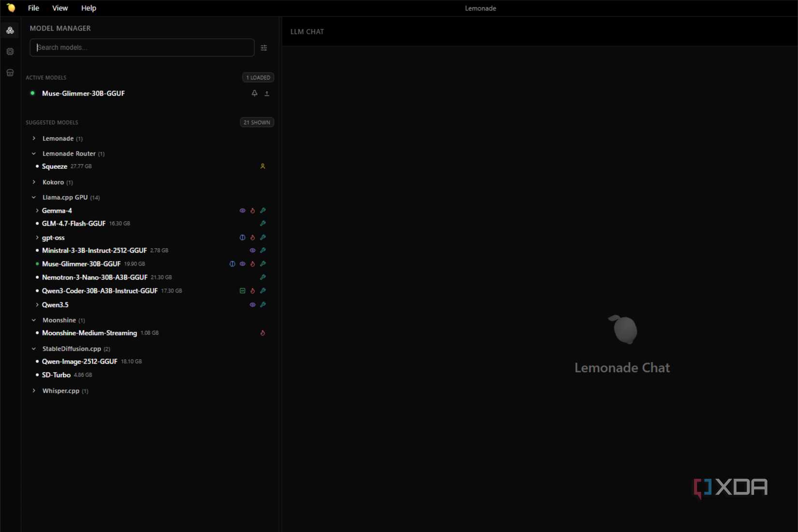Image resolution: width=798 pixels, height=532 pixels.
Task: Open the File menu
Action: pyautogui.click(x=33, y=8)
